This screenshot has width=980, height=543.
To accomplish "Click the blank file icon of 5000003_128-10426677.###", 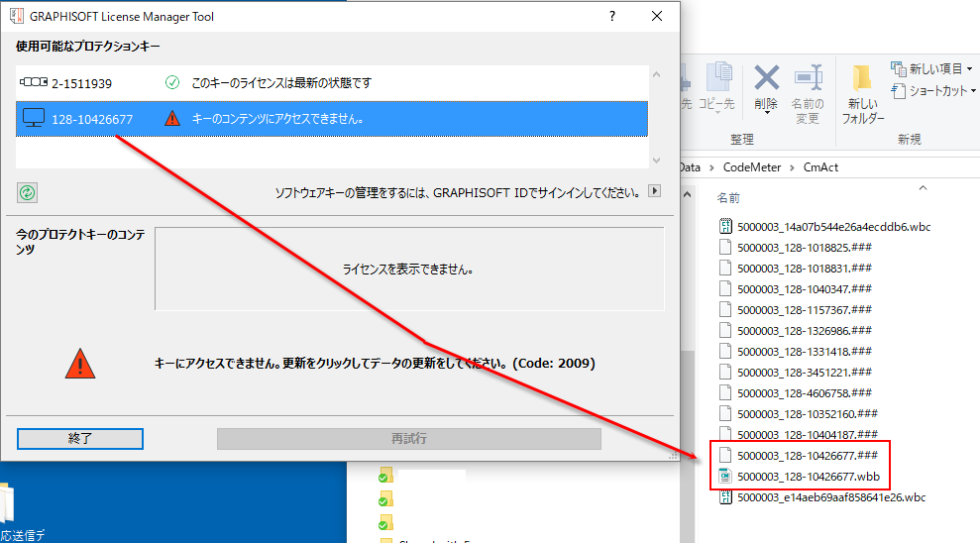I will coord(725,455).
